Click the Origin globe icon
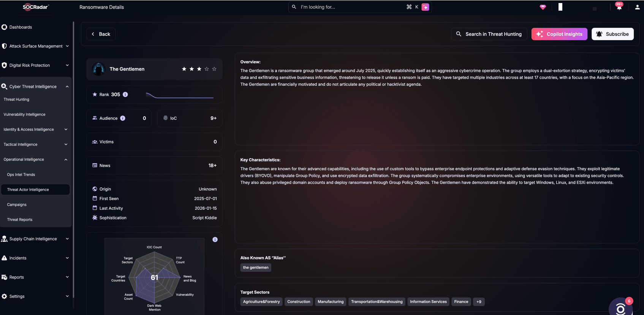This screenshot has height=315, width=644. pos(95,189)
